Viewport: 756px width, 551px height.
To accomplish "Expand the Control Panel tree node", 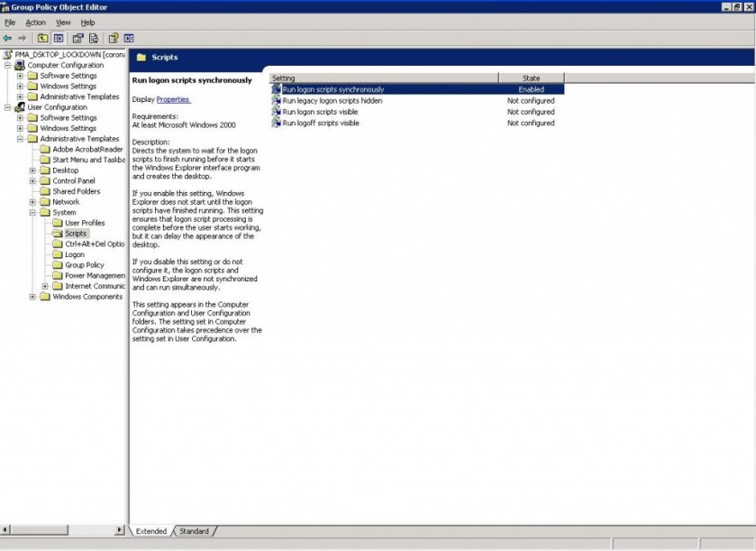I will [x=32, y=181].
